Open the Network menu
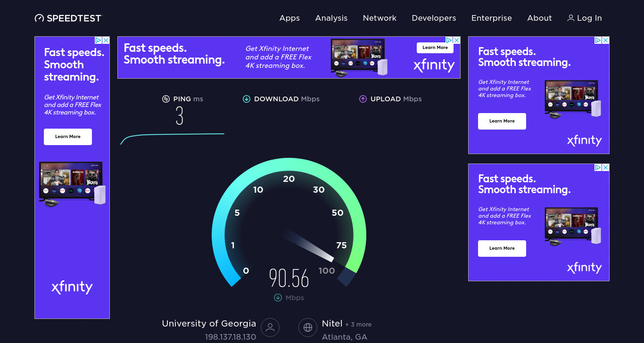This screenshot has height=343, width=644. 380,18
